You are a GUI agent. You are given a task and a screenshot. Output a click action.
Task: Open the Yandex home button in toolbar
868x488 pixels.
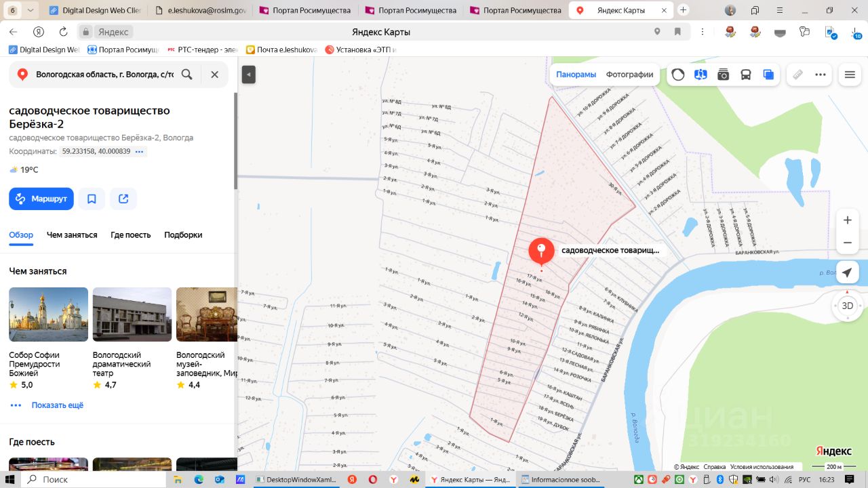tap(39, 32)
